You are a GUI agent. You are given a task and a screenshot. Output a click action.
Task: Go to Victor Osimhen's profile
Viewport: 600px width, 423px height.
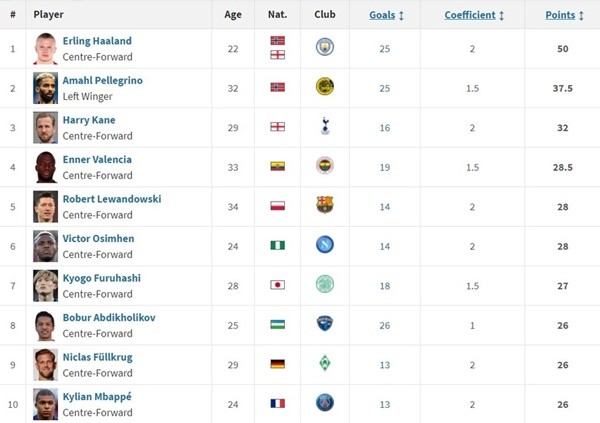pyautogui.click(x=98, y=239)
